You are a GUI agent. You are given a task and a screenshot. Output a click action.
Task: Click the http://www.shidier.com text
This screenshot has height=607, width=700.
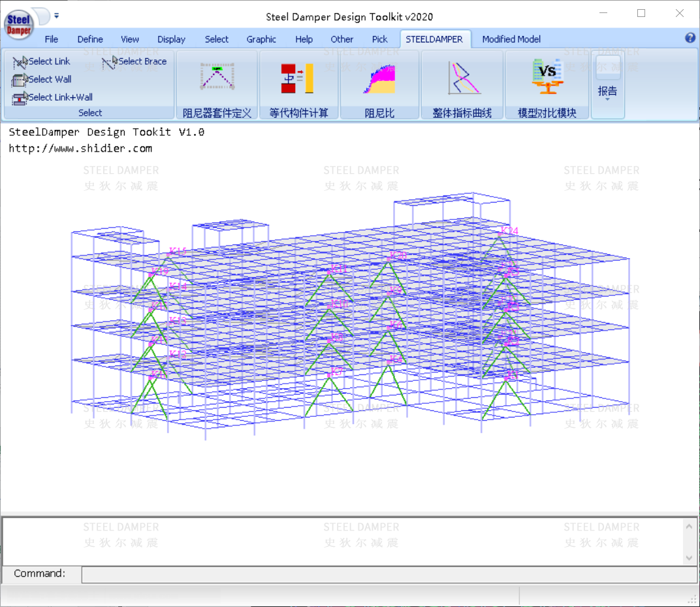[80, 148]
